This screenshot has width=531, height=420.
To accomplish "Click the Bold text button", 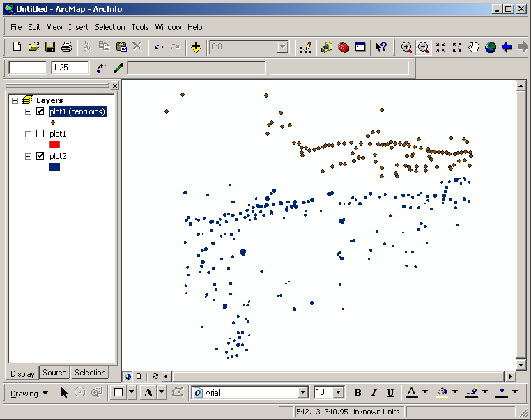I will coord(357,393).
